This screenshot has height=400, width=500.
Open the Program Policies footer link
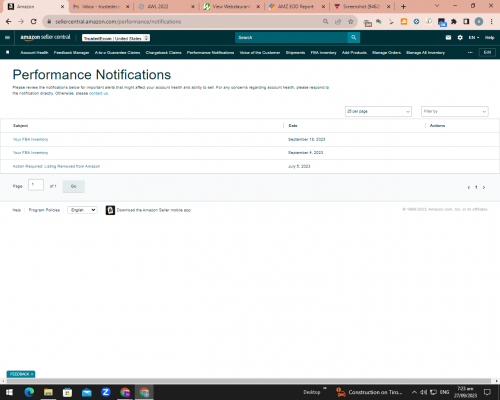[44, 210]
